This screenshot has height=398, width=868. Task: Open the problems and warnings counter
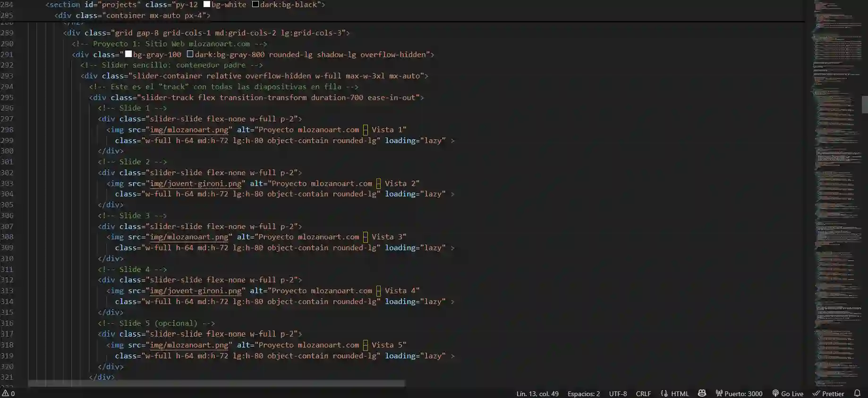click(9, 393)
